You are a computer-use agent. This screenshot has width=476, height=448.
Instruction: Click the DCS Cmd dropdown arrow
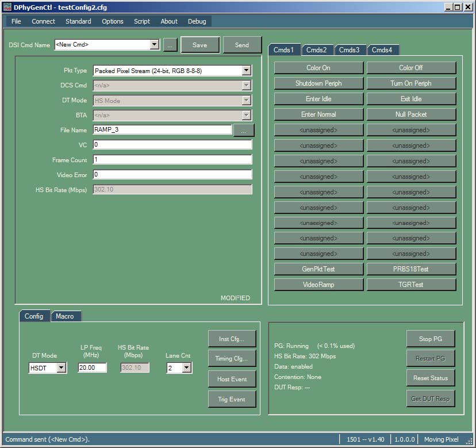coord(247,85)
